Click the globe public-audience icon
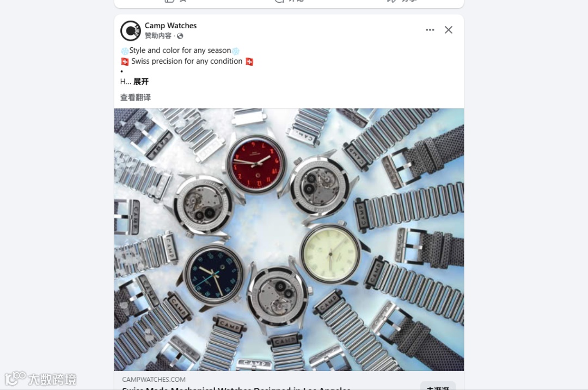588x390 pixels. [x=180, y=36]
